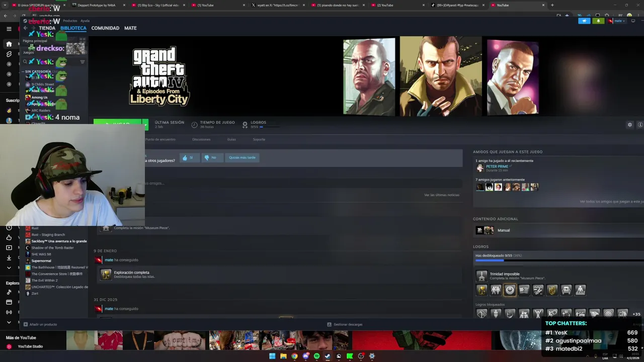This screenshot has height=362, width=644.
Task: Go back using Steam's back arrow
Action: [26, 28]
